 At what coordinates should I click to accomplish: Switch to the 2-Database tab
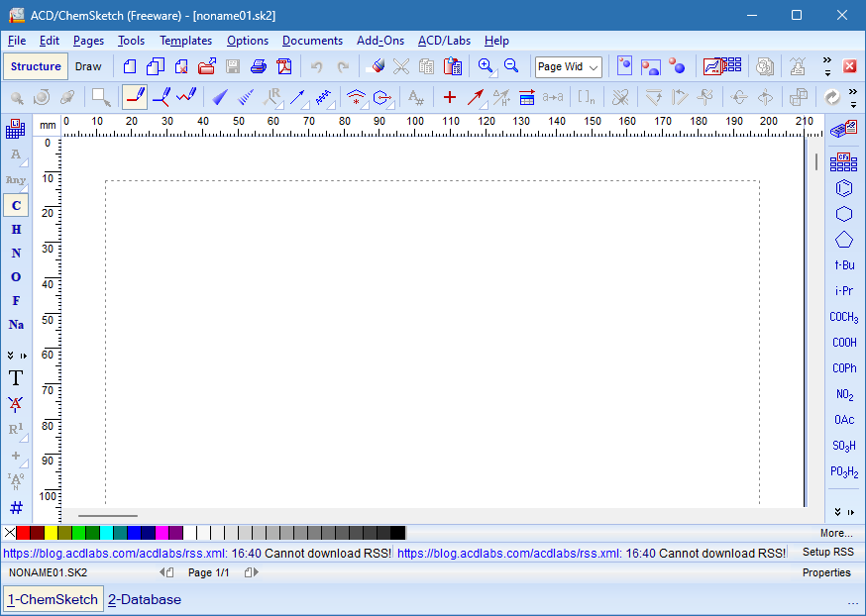[x=145, y=599]
